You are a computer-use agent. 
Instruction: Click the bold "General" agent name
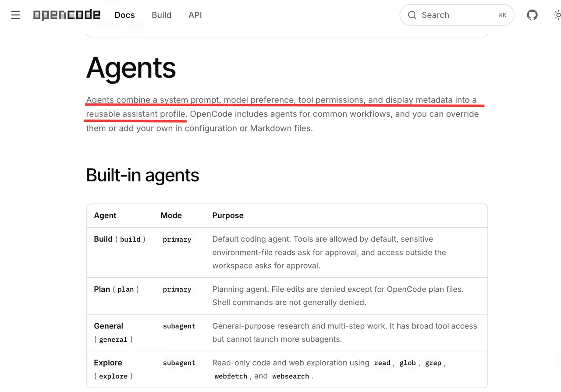[x=108, y=326]
